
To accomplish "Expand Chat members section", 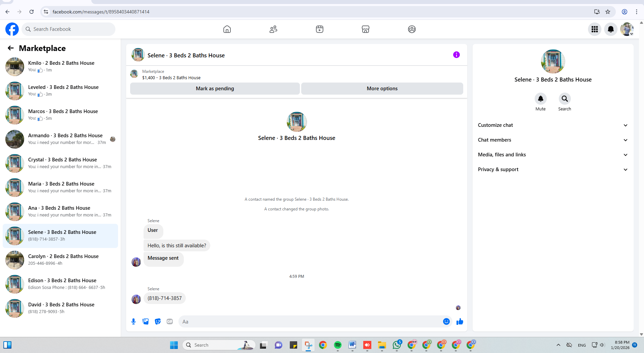I will [553, 140].
